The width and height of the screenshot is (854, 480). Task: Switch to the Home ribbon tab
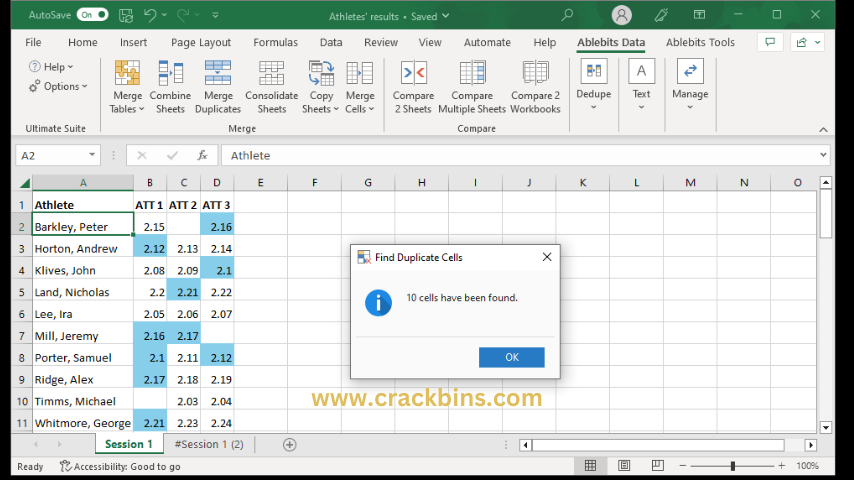point(82,42)
